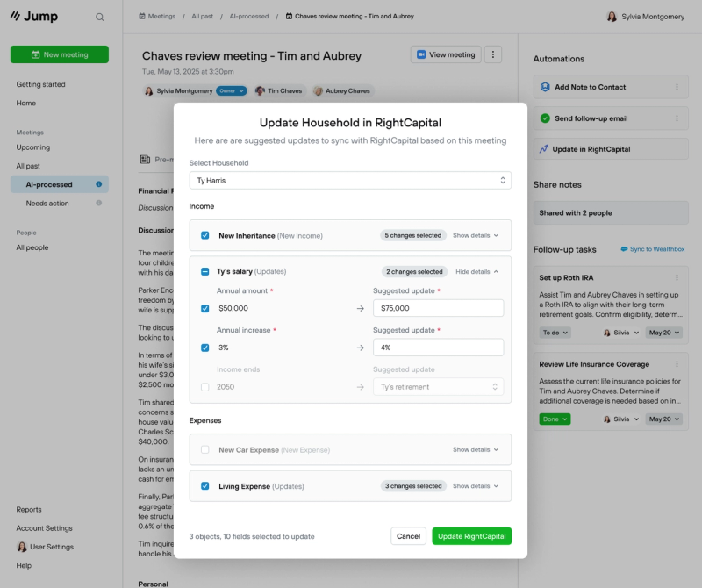This screenshot has height=588, width=702.
Task: Click the Update in RightCapital chart icon
Action: tap(543, 149)
